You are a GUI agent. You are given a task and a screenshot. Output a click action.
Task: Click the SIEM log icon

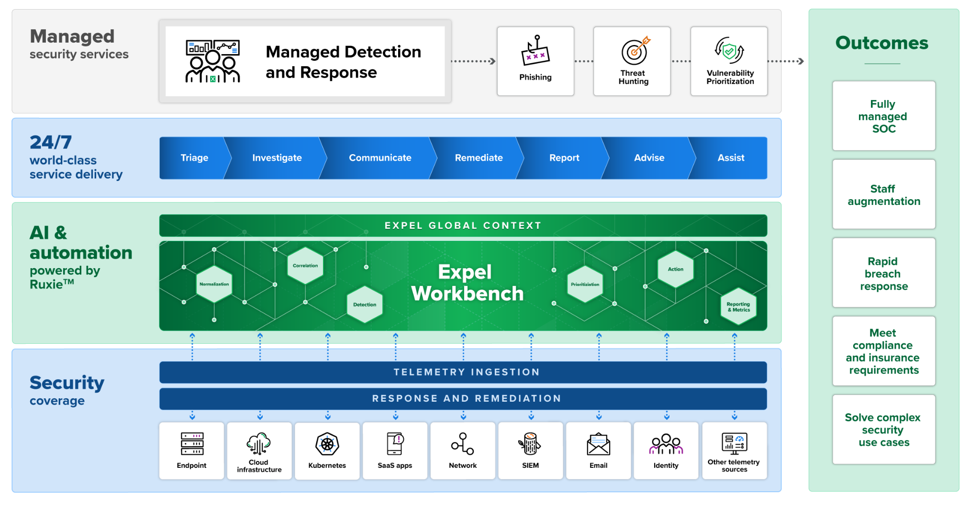click(530, 443)
